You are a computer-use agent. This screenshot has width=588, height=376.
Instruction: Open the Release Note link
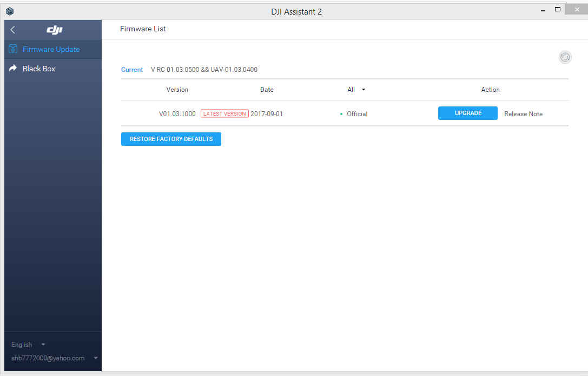coord(523,114)
